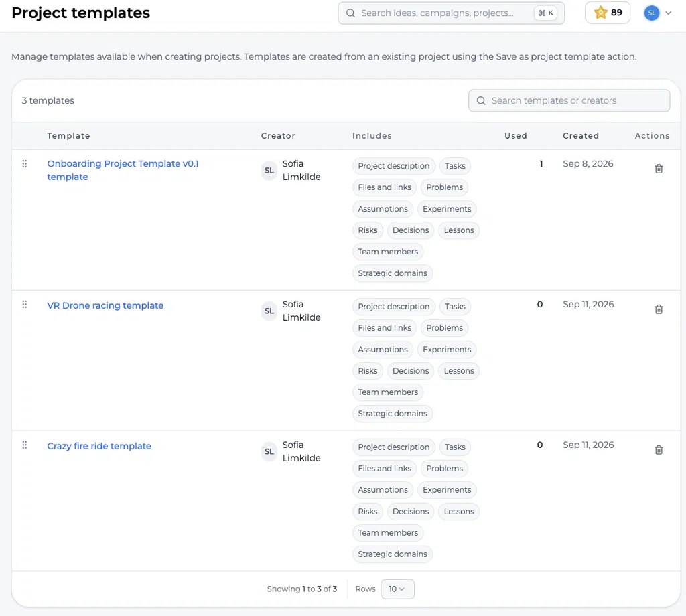
Task: Click the Created column header
Action: 581,136
